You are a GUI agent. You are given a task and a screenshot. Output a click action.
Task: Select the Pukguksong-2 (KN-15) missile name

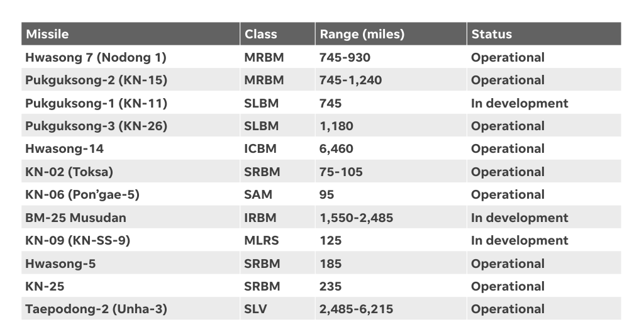(x=96, y=80)
